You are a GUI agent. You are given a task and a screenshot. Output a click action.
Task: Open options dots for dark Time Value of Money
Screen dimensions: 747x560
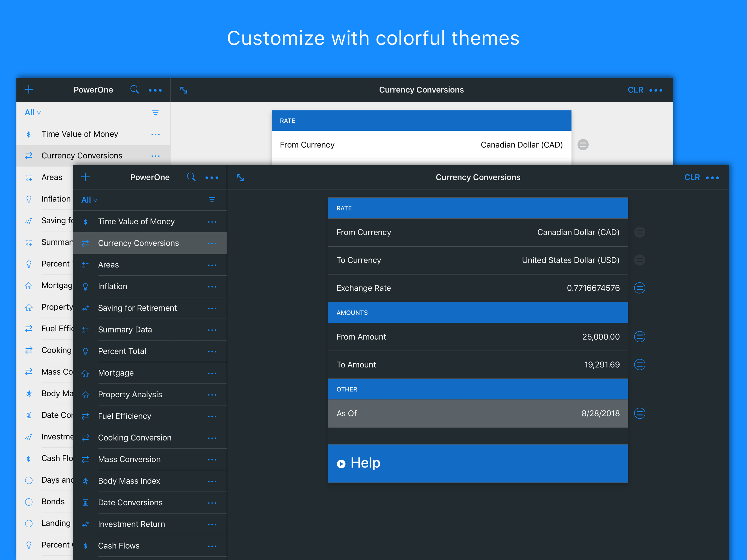pyautogui.click(x=212, y=222)
